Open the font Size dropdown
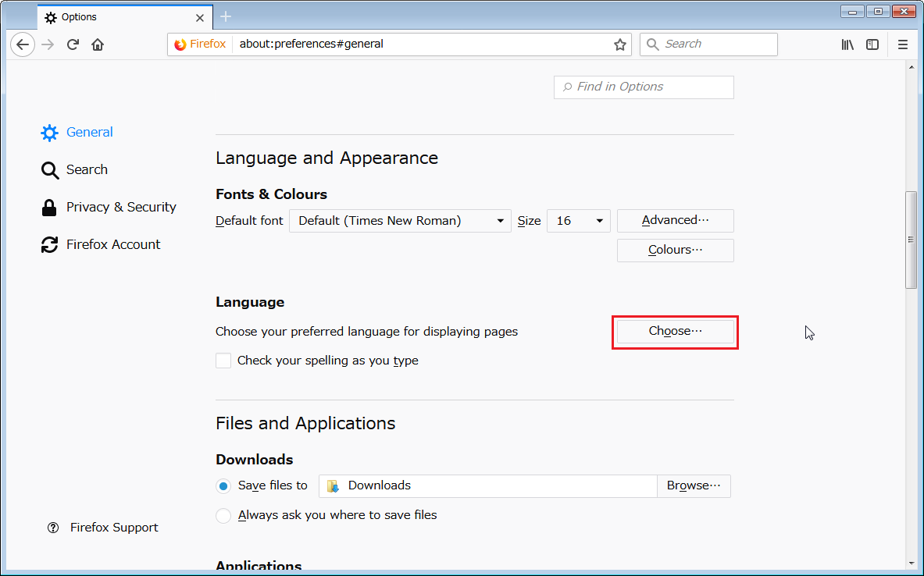The height and width of the screenshot is (576, 924). (x=578, y=221)
